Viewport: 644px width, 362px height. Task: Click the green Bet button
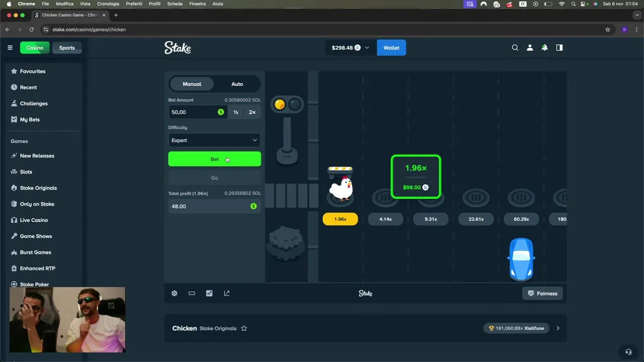point(214,159)
